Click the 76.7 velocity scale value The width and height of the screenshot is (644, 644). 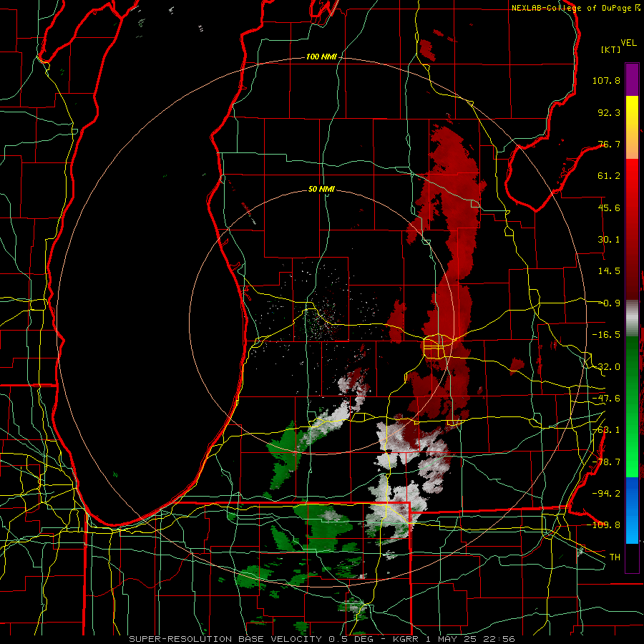tap(609, 144)
